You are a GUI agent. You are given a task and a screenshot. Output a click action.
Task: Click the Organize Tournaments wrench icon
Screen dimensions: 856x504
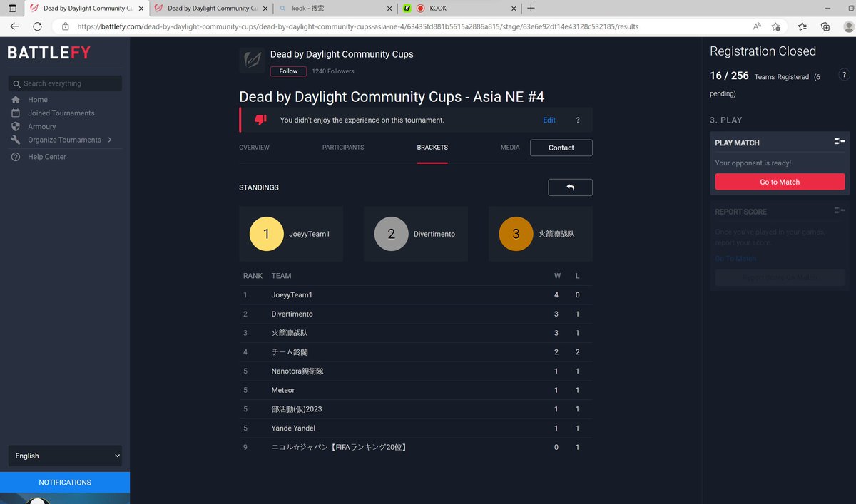tap(16, 140)
